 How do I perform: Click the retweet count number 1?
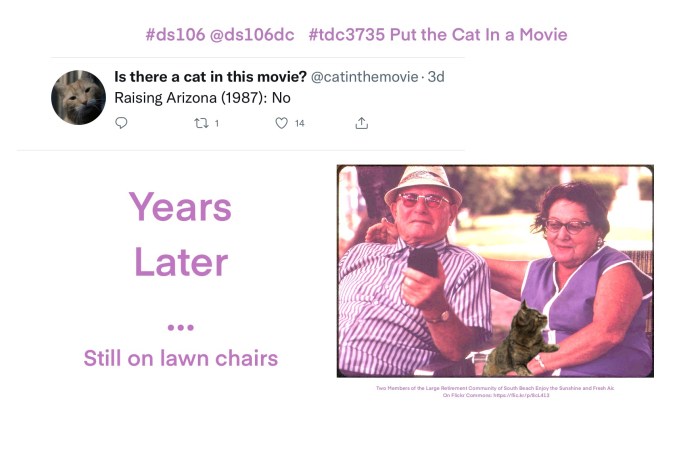[x=217, y=123]
